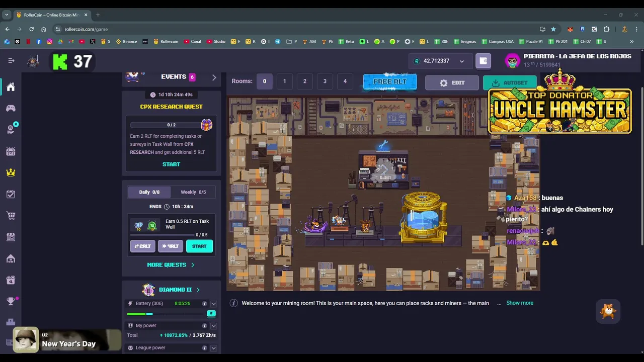Expand the My power section chevron
Screen dimensions: 644x362
pyautogui.click(x=213, y=326)
